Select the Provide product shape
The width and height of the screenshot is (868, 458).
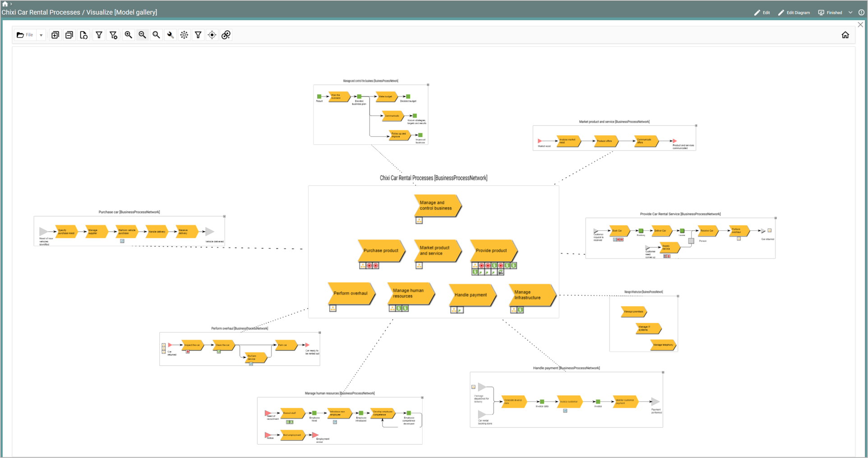(x=494, y=251)
